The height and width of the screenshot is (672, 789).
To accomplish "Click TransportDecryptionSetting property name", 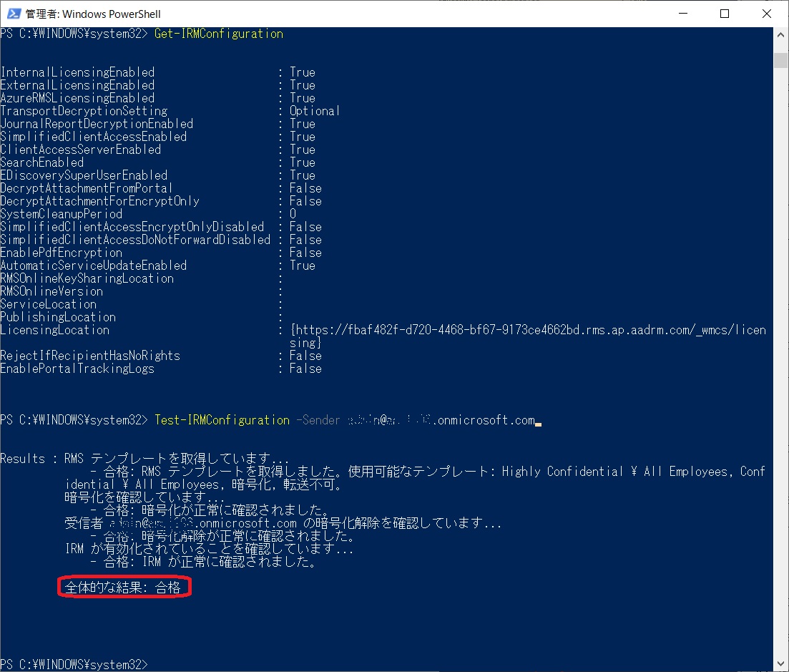I will tap(84, 111).
